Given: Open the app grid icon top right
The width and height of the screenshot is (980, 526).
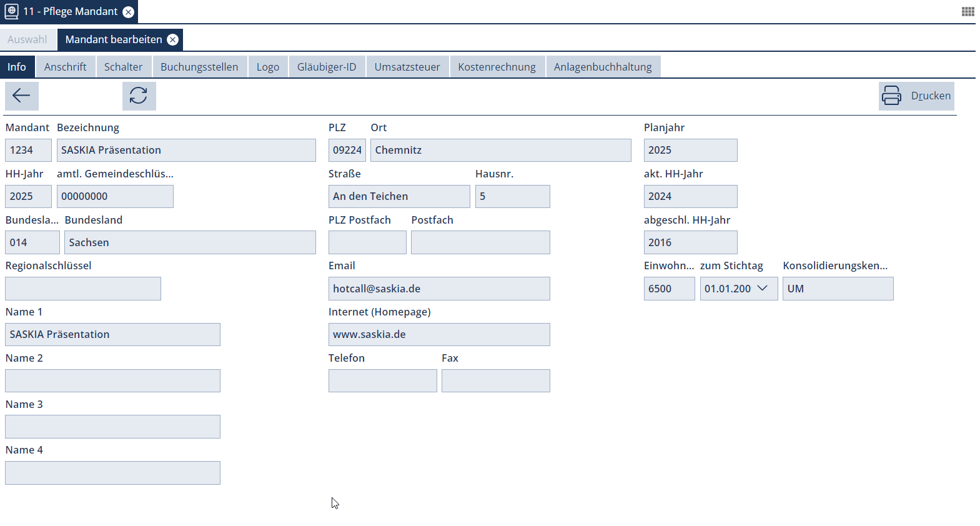Looking at the screenshot, I should tap(968, 11).
